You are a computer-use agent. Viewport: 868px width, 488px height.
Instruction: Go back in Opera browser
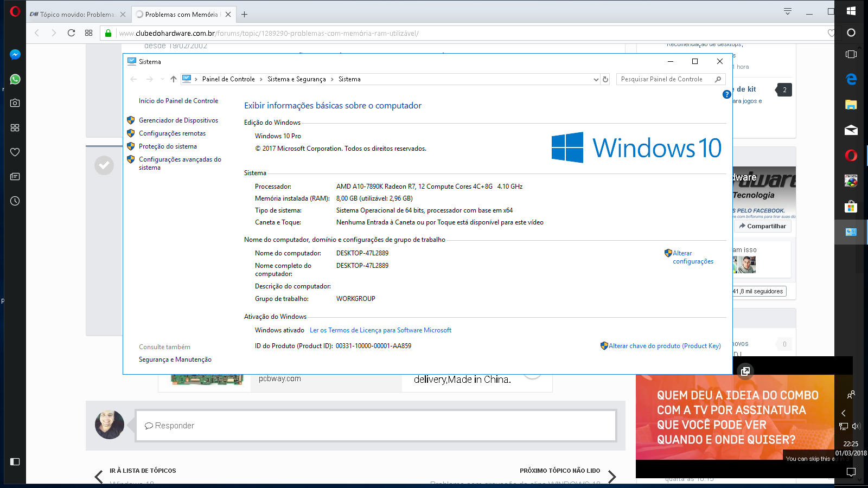pyautogui.click(x=37, y=33)
